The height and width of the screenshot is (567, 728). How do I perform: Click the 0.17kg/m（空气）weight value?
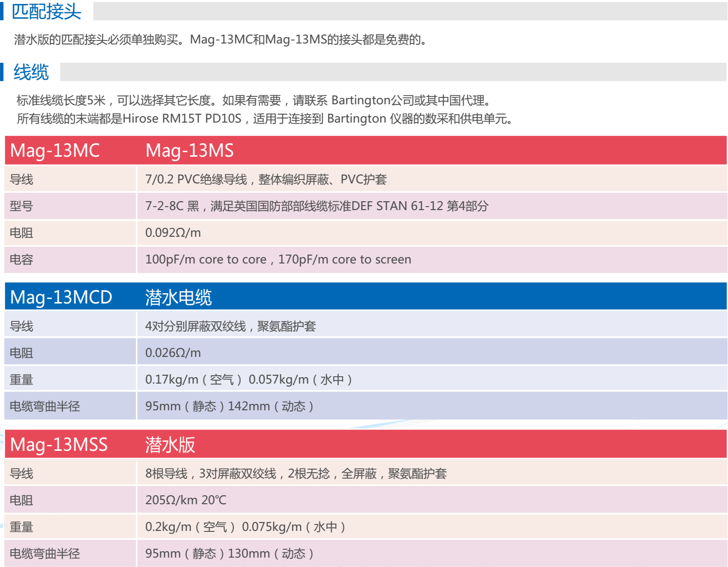250,380
